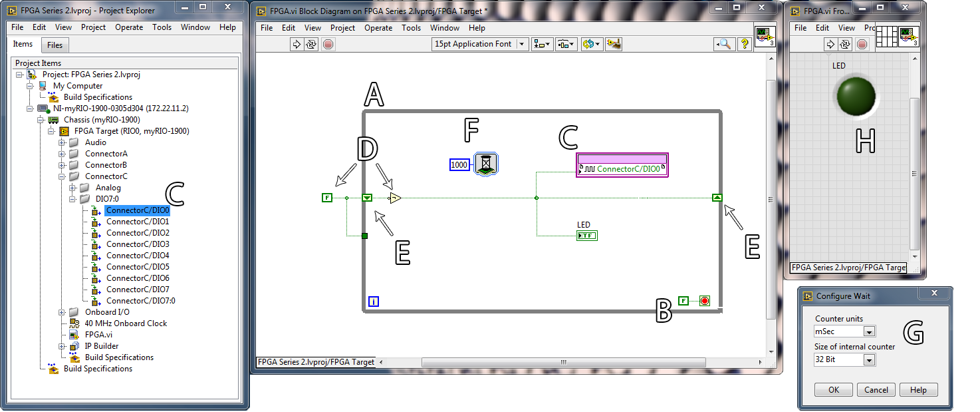Click the LED boolean indicator terminal

587,236
